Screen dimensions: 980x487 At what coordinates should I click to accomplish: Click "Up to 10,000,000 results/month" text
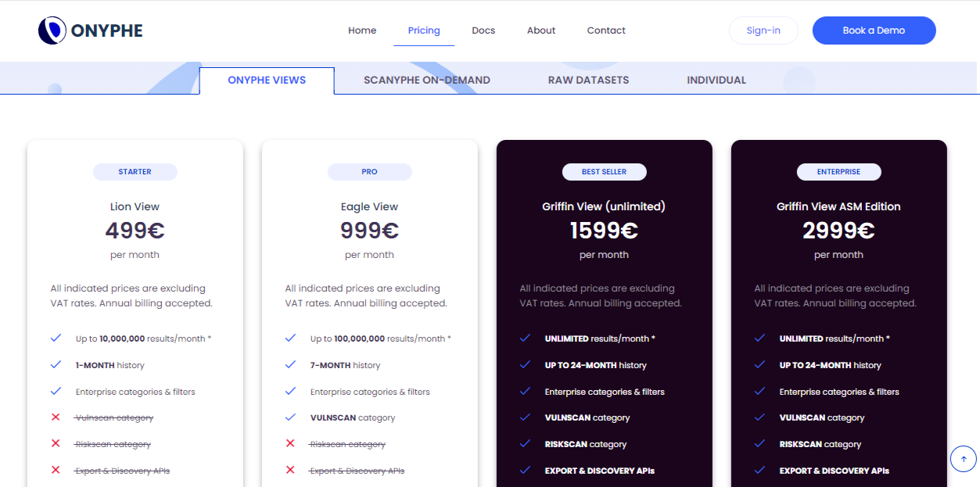tap(143, 339)
